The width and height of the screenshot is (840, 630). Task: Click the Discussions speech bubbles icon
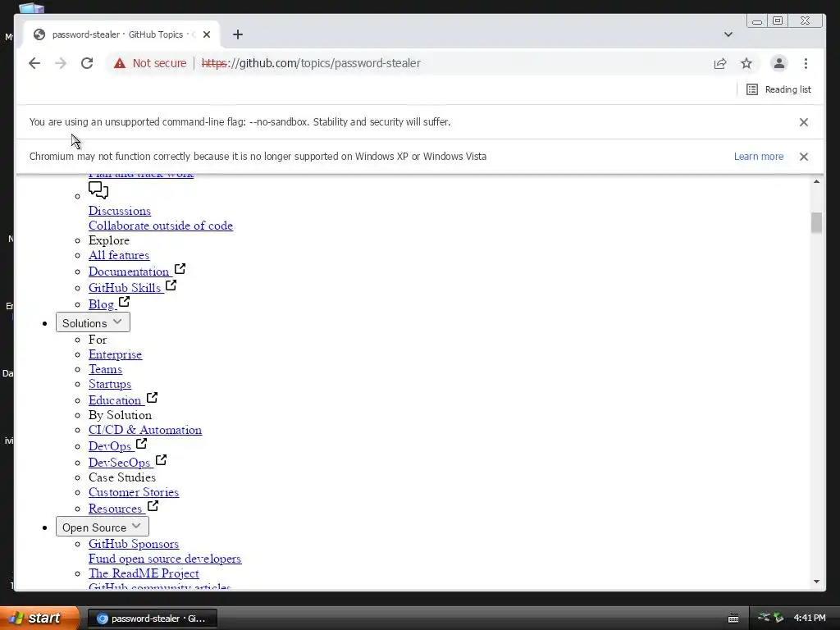coord(98,189)
